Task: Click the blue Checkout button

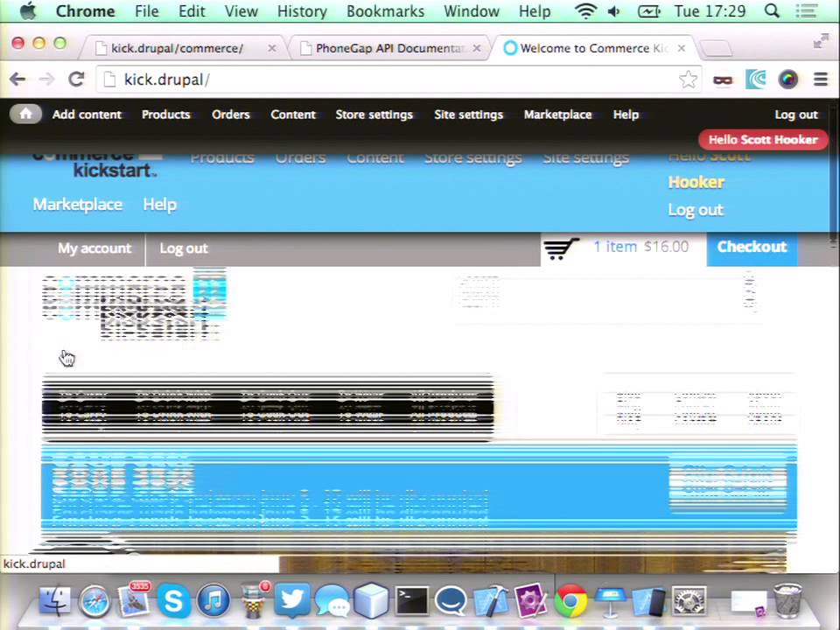Action: tap(752, 247)
